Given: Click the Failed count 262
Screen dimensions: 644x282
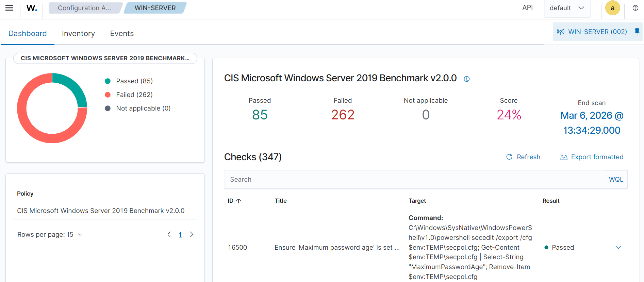Looking at the screenshot, I should point(343,115).
